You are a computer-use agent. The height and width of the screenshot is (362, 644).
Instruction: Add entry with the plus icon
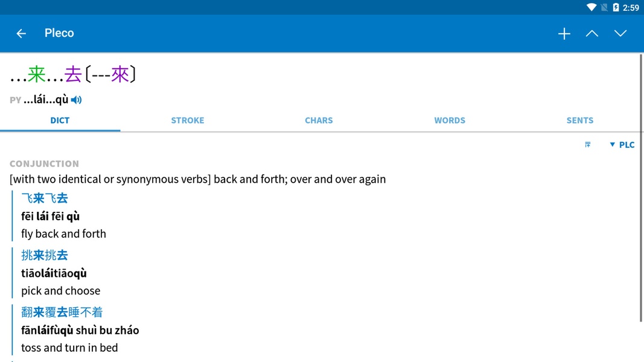click(x=564, y=34)
